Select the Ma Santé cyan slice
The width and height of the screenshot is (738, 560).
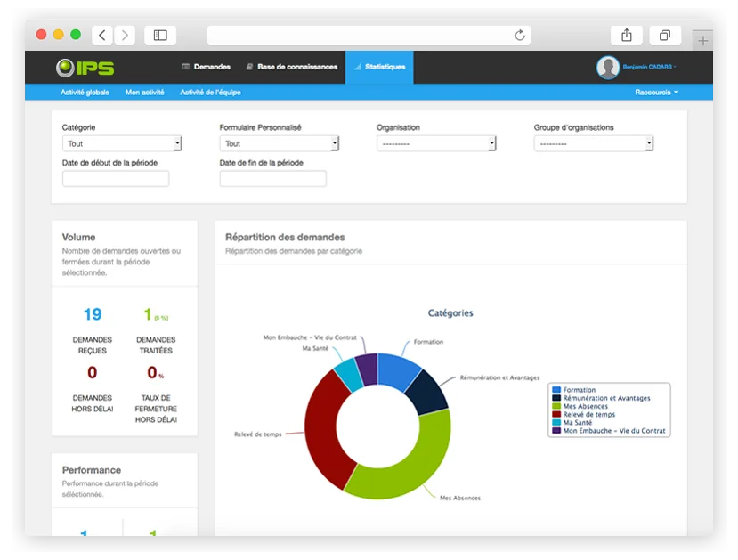click(348, 375)
